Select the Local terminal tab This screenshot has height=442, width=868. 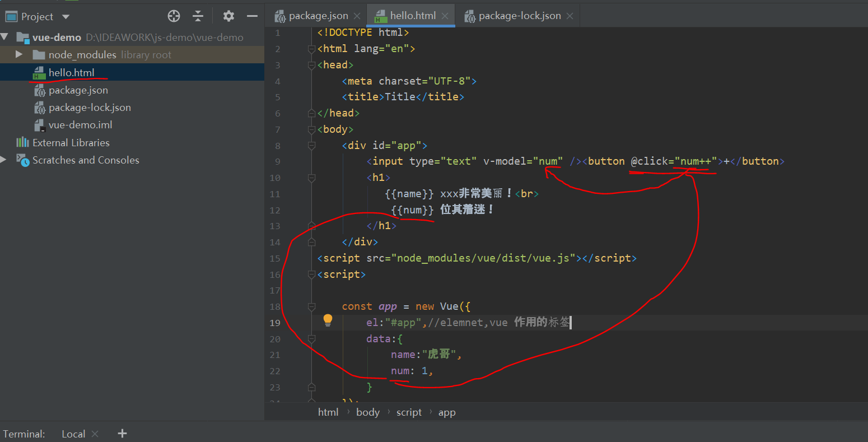tap(73, 434)
